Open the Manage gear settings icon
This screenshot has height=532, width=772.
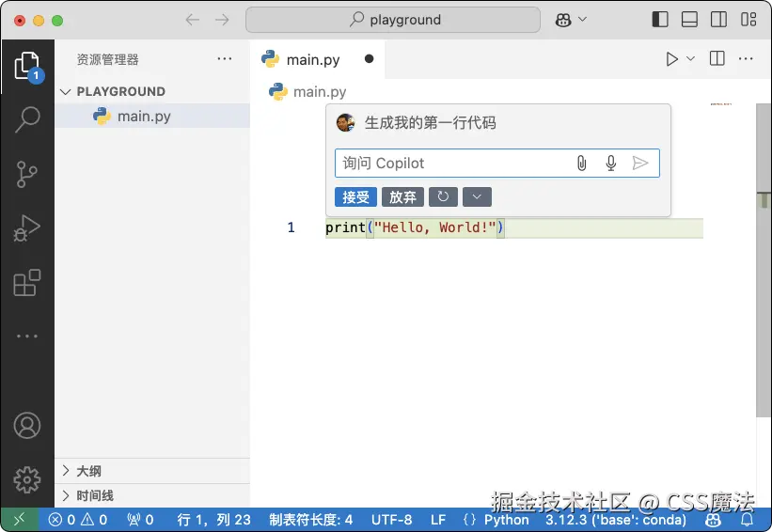(27, 479)
